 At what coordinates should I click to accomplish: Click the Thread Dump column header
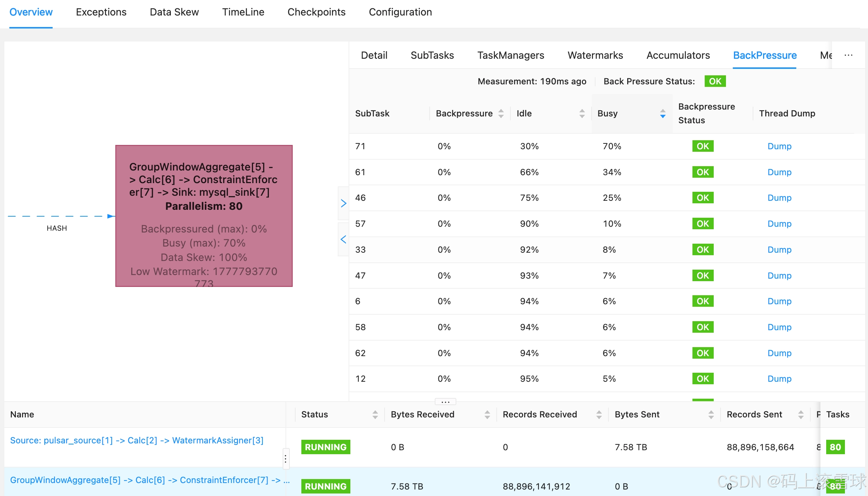pos(787,114)
